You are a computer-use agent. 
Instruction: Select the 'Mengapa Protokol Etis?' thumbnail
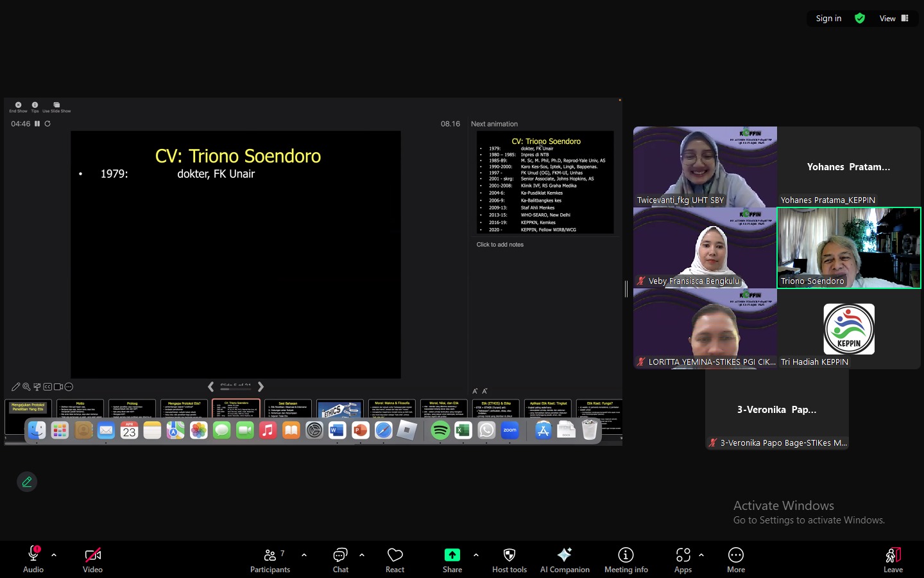point(184,409)
